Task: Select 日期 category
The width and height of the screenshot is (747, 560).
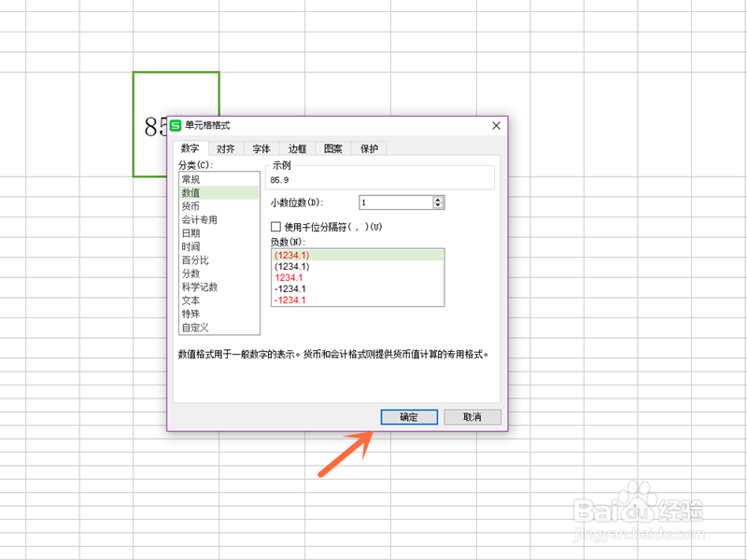Action: pos(219,233)
